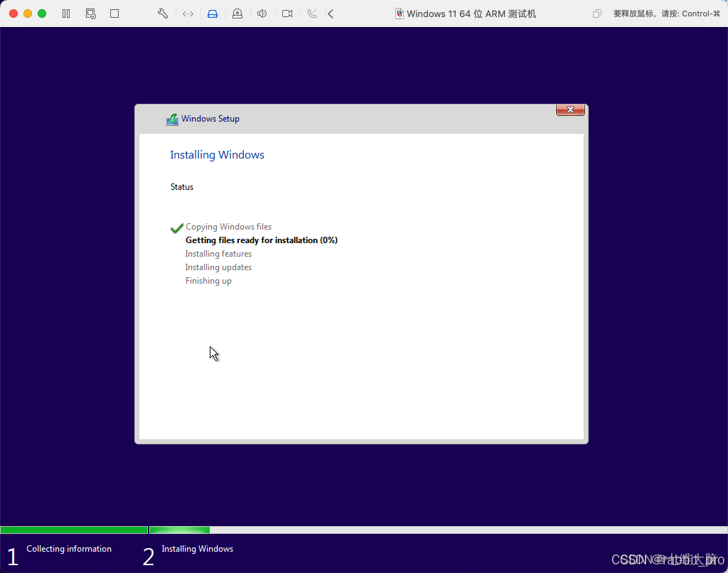Click the completed first green progress segment
The height and width of the screenshot is (573, 728).
(x=74, y=530)
